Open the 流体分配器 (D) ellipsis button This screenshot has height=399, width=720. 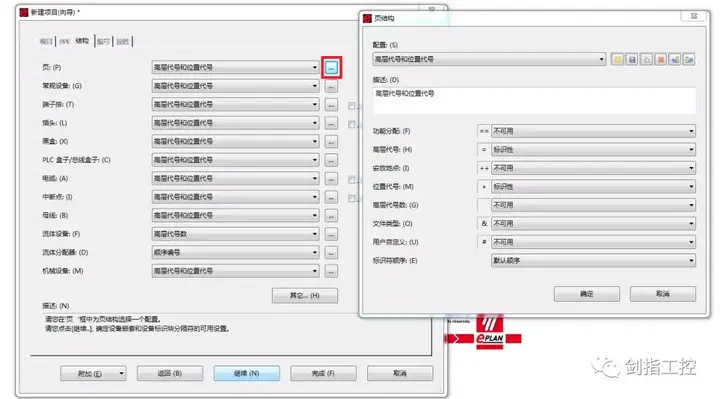pyautogui.click(x=331, y=253)
